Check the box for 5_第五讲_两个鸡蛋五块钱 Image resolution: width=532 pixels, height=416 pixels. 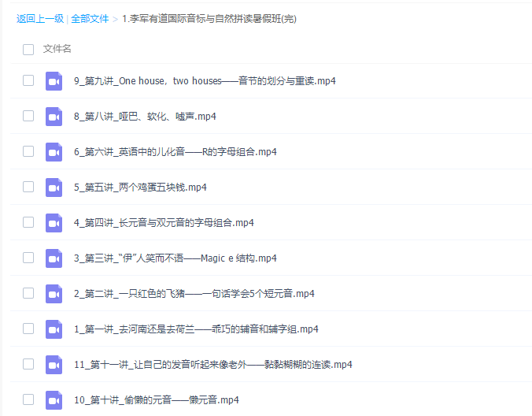(28, 187)
